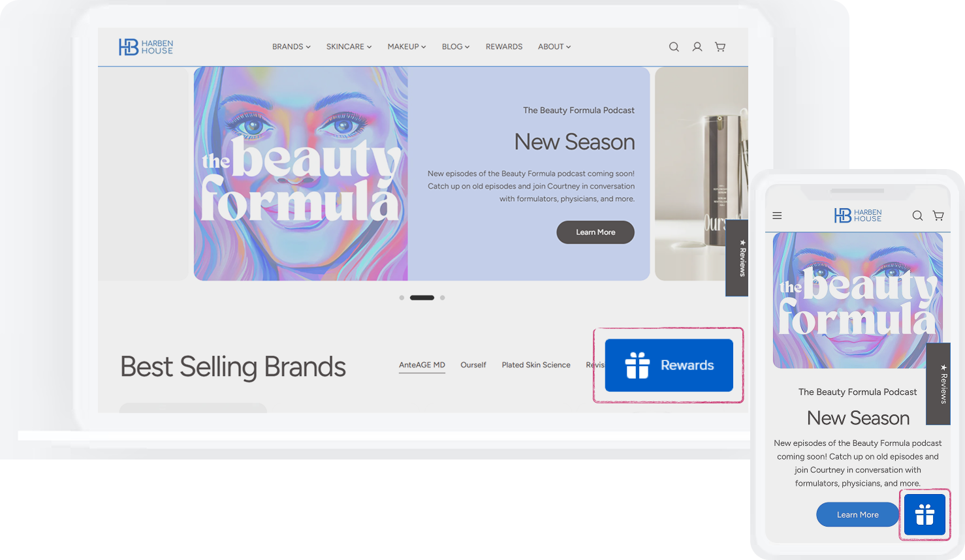
Task: Open the mobile hamburger menu
Action: (x=777, y=215)
